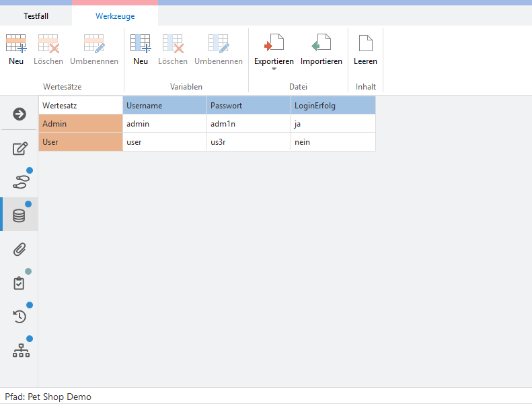
Task: Open the edit pencil sidebar icon
Action: coord(20,149)
